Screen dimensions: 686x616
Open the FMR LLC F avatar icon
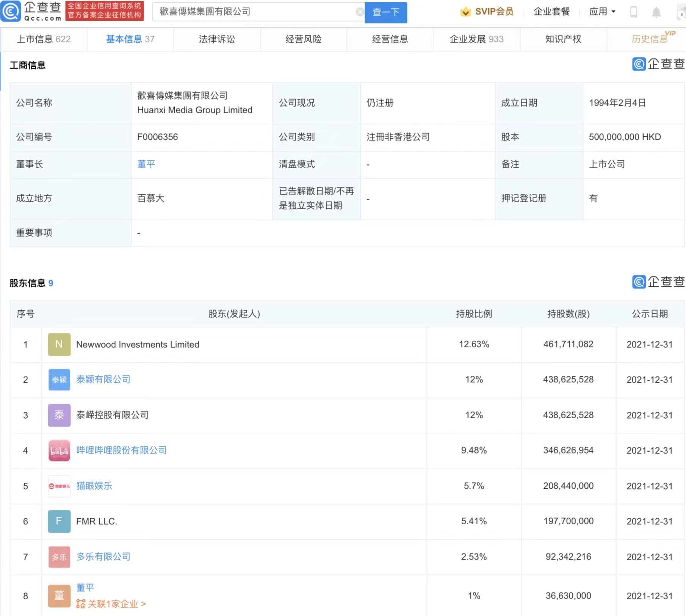[x=59, y=521]
